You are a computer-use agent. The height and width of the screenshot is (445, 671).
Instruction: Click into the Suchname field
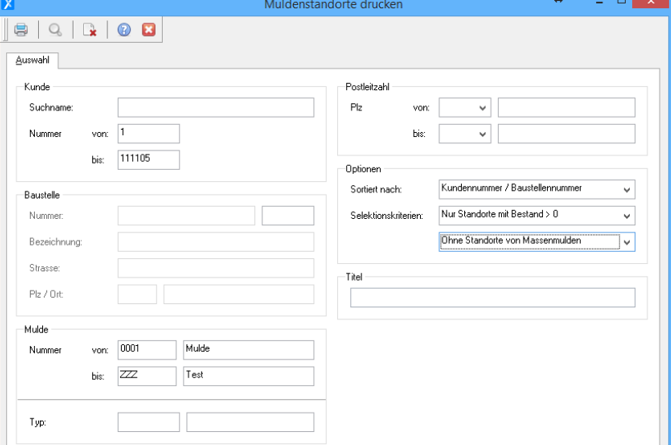point(215,108)
